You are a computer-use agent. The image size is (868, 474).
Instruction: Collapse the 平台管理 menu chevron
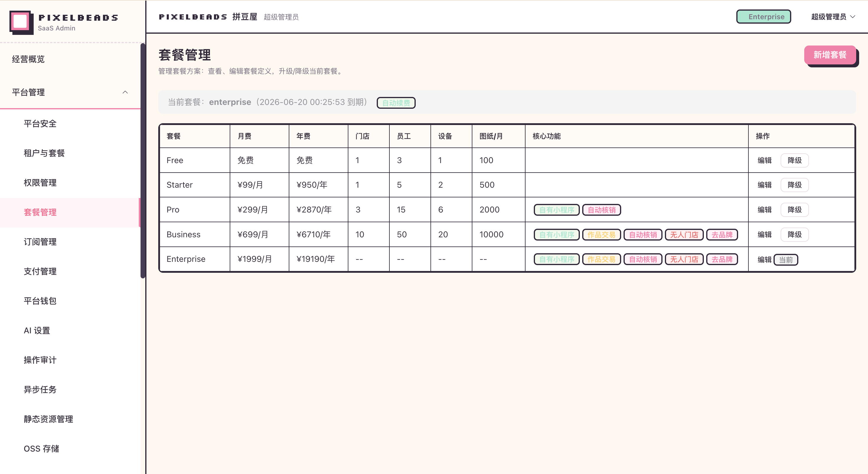point(125,92)
